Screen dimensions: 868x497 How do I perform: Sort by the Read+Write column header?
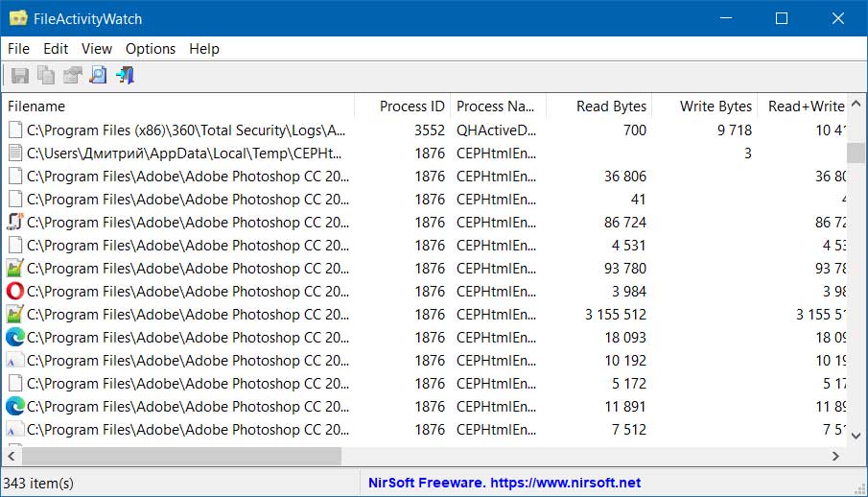(x=802, y=106)
